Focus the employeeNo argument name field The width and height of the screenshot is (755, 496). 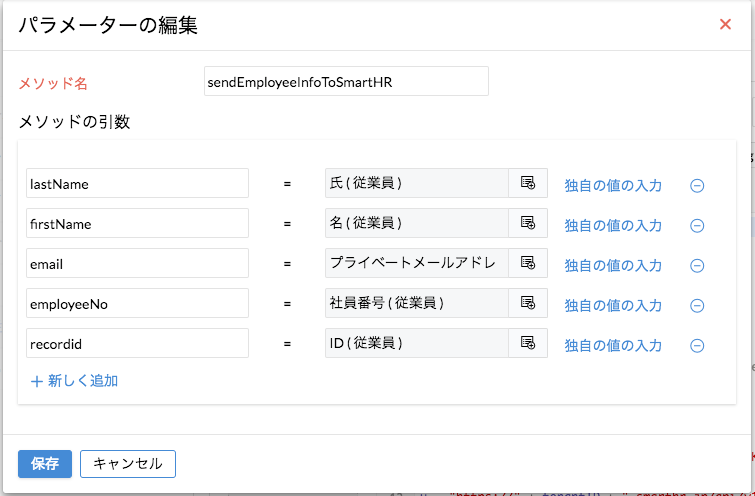coord(137,303)
